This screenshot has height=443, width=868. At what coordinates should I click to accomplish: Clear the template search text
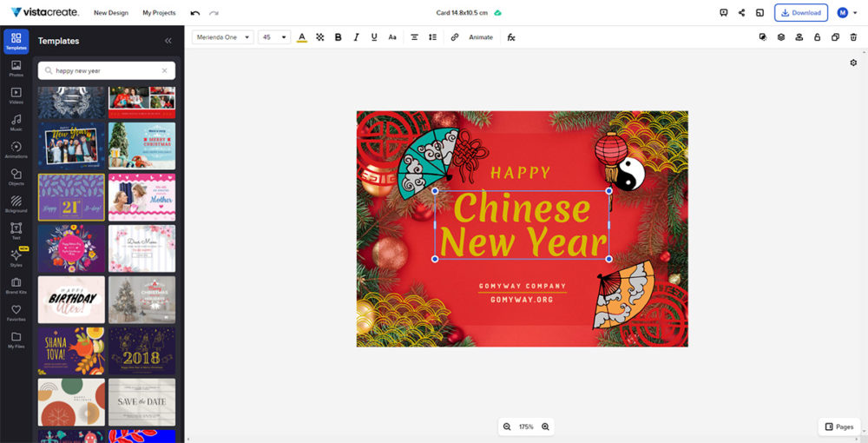click(x=164, y=71)
